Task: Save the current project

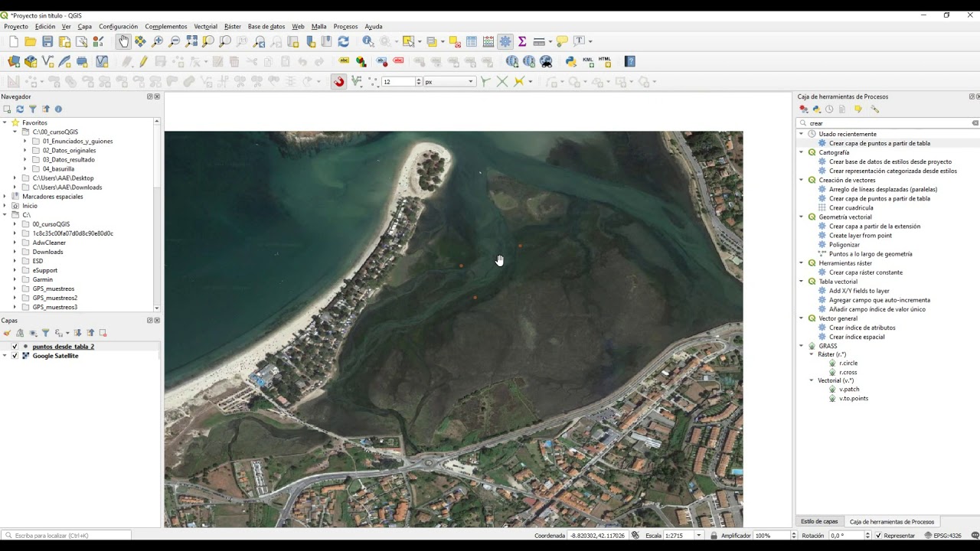Action: (47, 41)
